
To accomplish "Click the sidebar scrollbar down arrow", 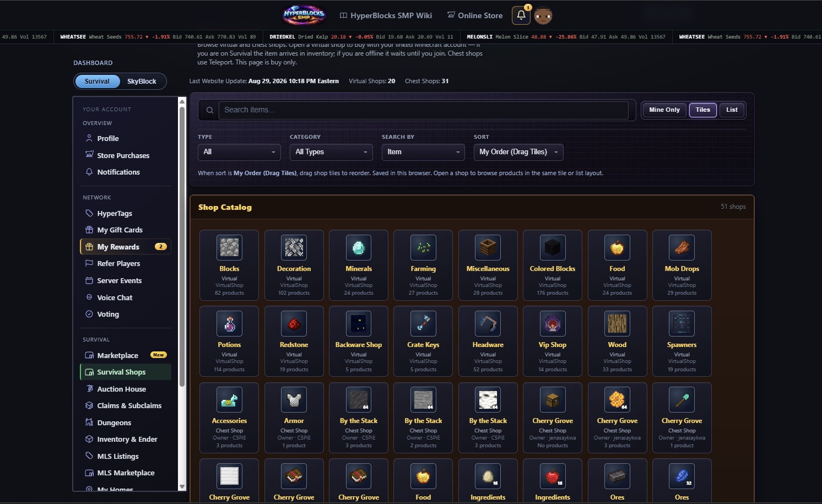I will click(182, 487).
